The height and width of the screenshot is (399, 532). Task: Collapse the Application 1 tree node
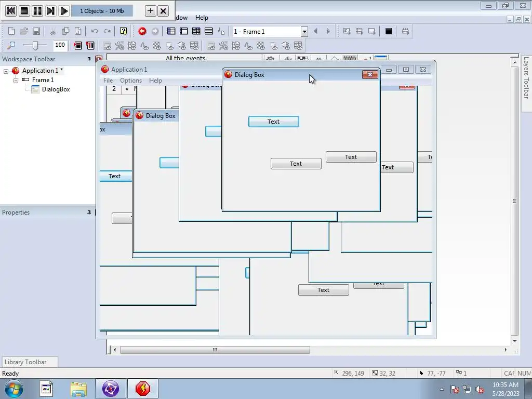6,71
